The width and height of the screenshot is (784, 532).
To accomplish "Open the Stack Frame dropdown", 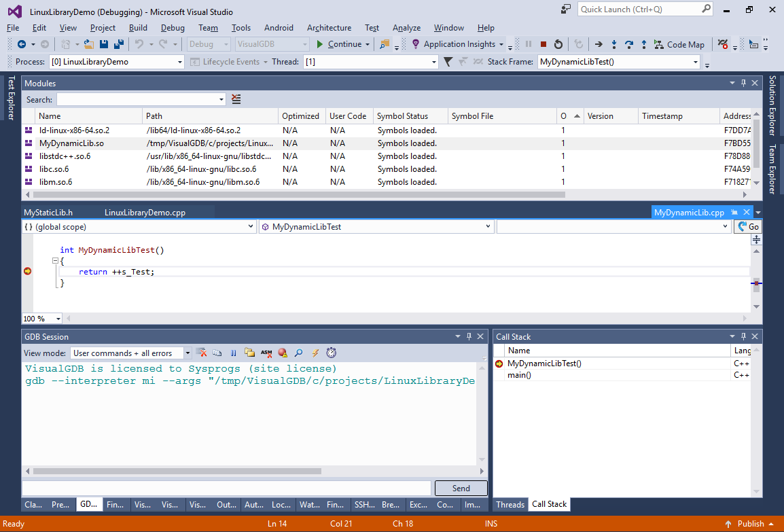I will [x=695, y=62].
